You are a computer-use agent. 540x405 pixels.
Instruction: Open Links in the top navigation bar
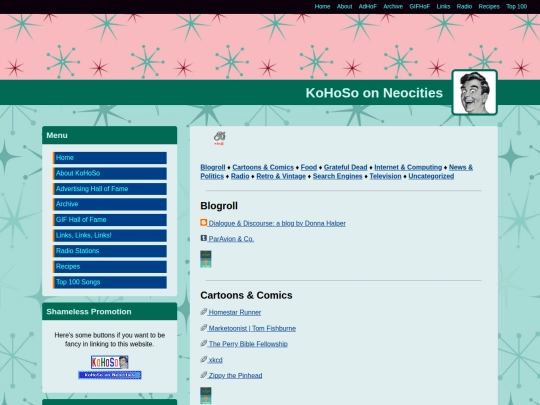(x=443, y=7)
